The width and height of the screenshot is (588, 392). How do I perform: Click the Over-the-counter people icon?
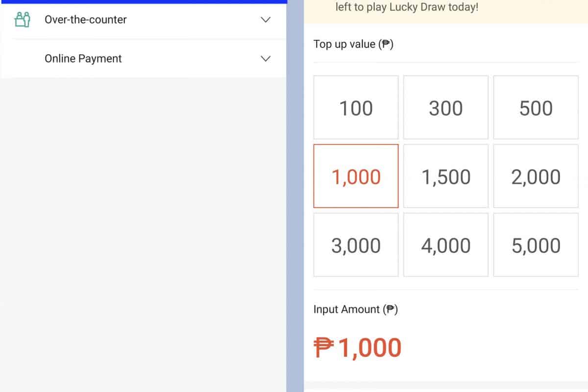[23, 20]
